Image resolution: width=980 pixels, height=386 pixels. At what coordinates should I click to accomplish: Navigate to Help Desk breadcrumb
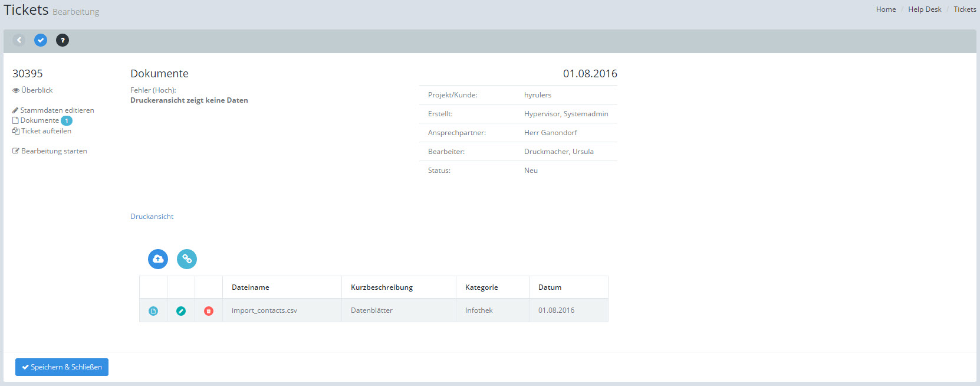point(925,9)
